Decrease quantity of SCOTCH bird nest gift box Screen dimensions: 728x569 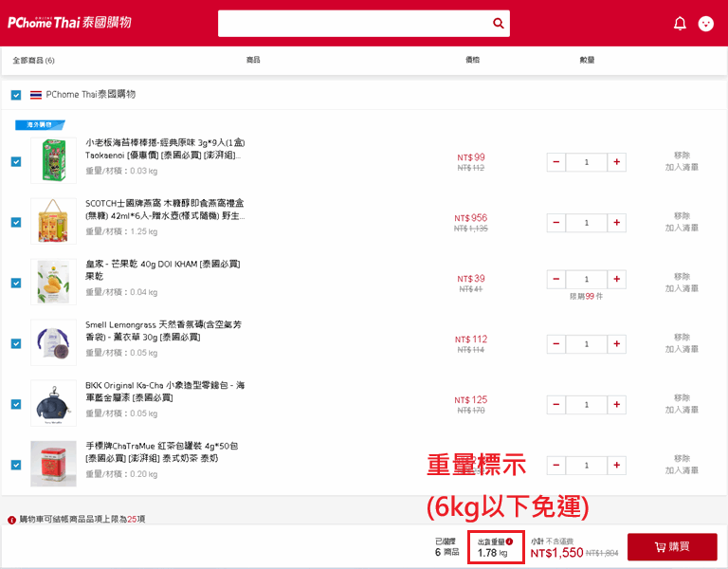click(556, 223)
